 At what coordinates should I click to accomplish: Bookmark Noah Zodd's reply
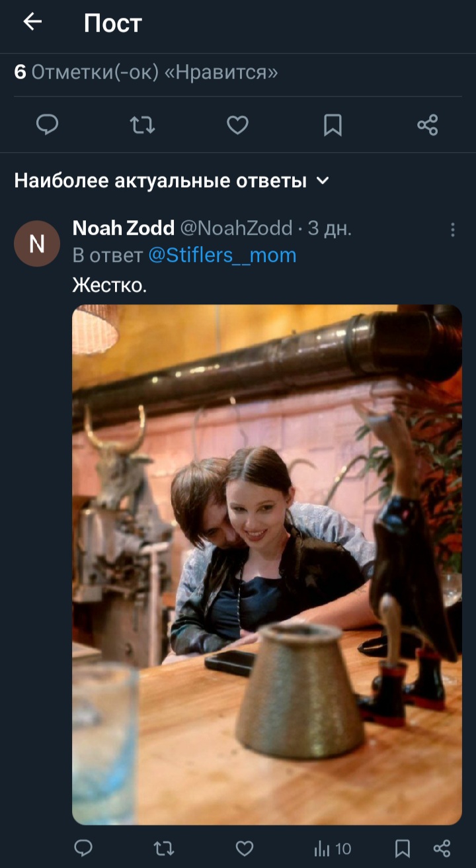[402, 848]
